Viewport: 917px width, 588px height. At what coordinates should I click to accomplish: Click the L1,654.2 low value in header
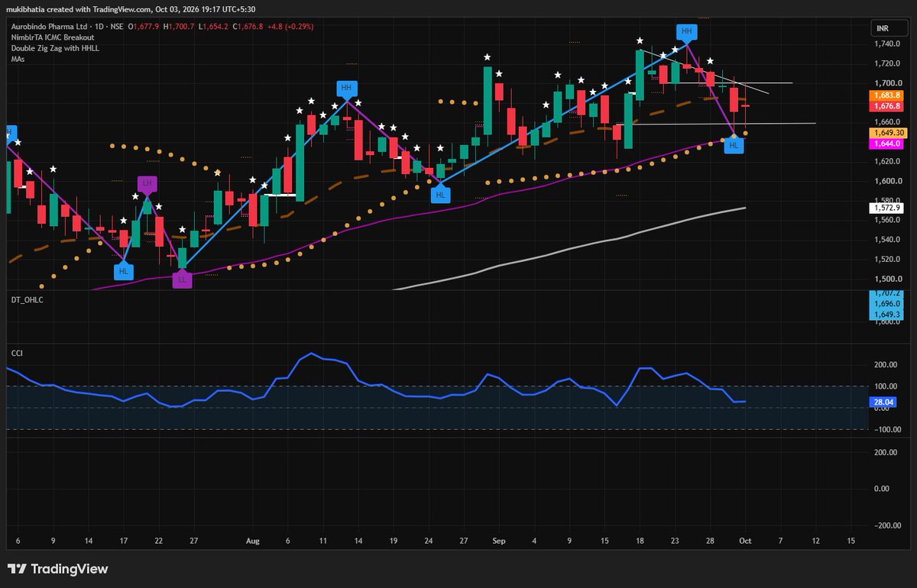(x=214, y=26)
